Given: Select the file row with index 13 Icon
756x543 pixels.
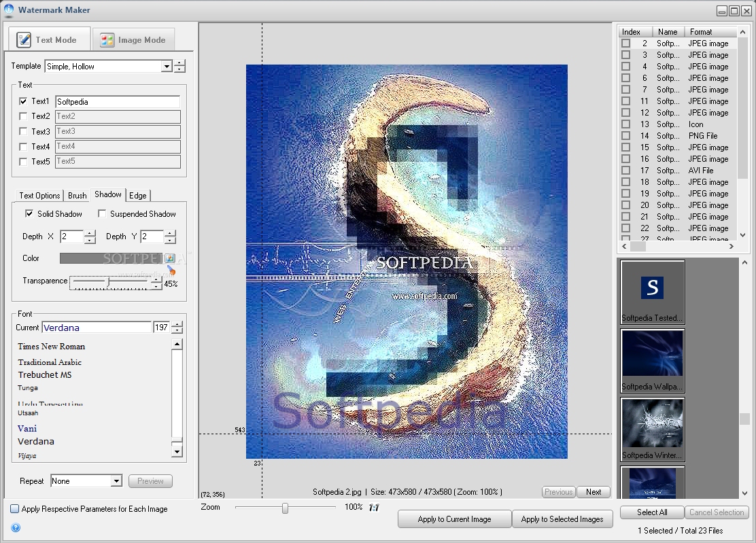Looking at the screenshot, I should tap(677, 124).
